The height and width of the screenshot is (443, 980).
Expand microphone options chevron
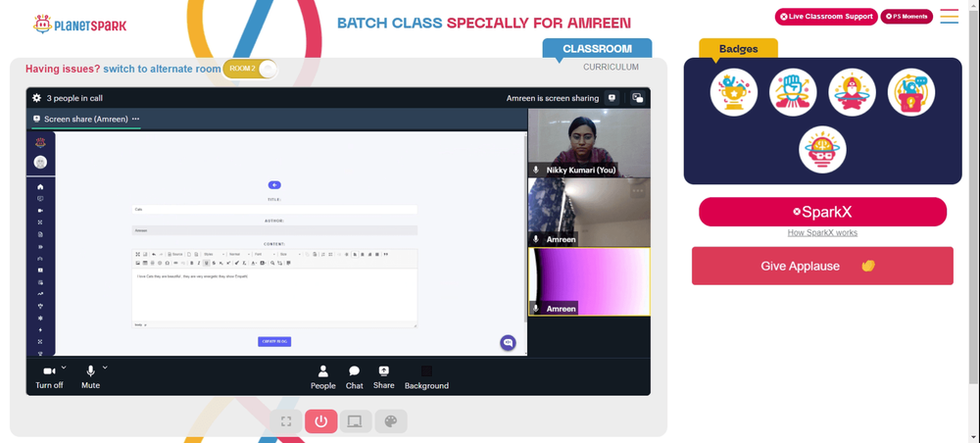coord(105,368)
